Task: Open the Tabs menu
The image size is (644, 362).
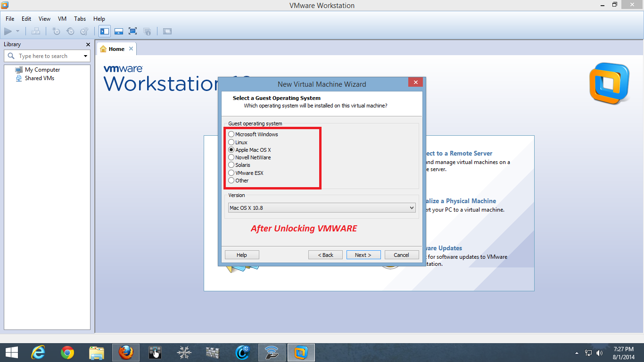Action: 80,19
